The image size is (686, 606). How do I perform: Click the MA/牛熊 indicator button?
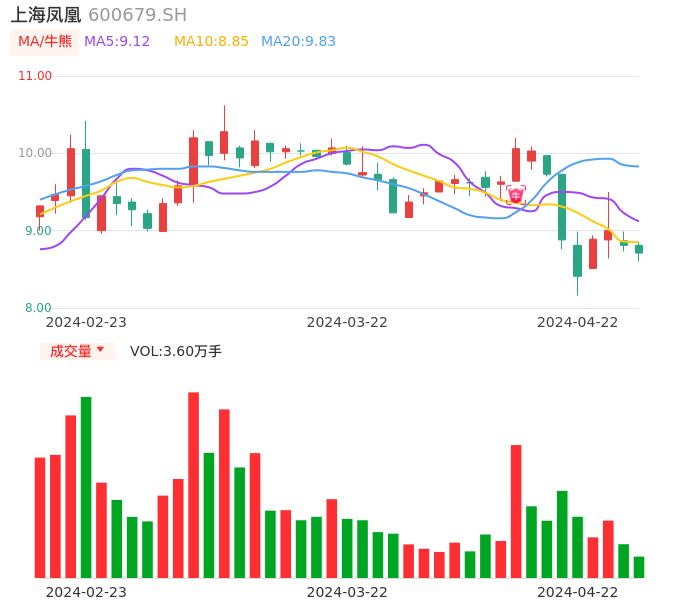tap(45, 42)
